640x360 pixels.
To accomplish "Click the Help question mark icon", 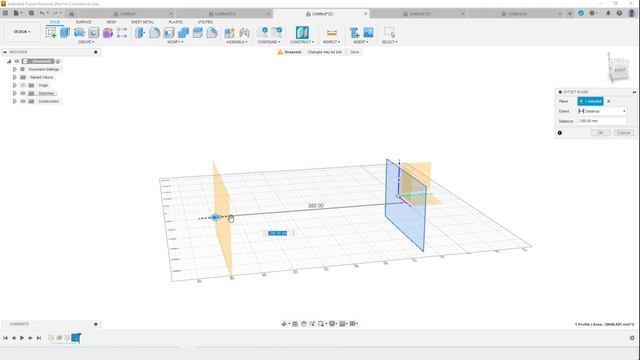I will click(x=619, y=13).
